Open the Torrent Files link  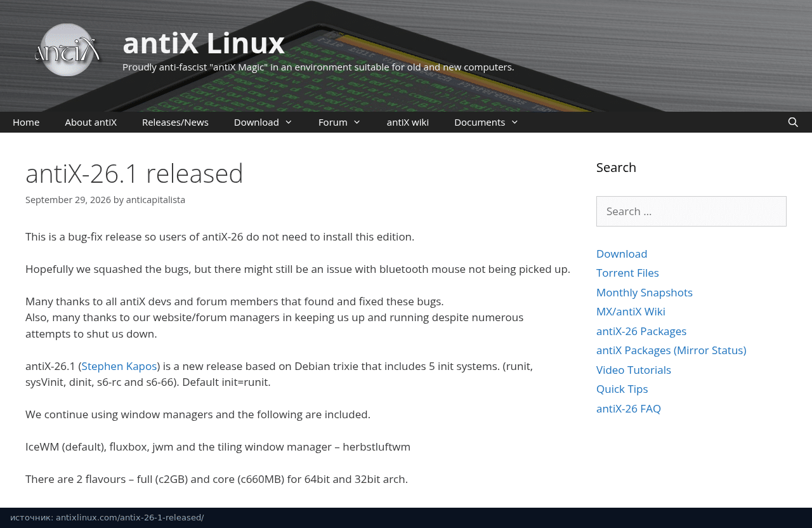click(x=627, y=273)
